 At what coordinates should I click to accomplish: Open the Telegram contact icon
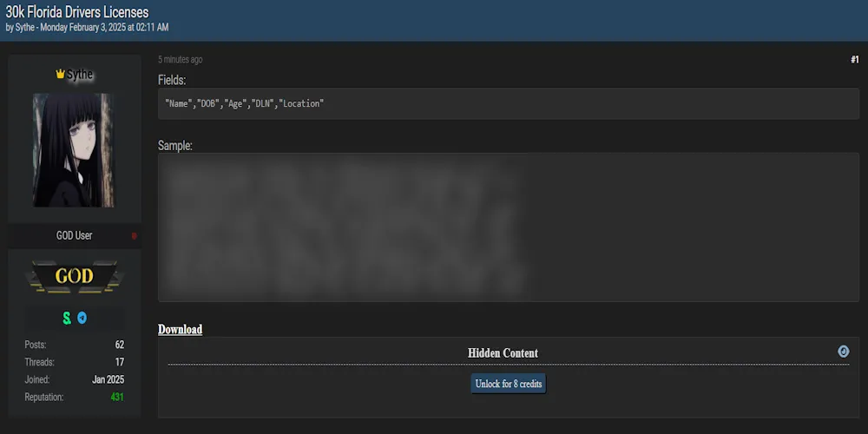coord(82,318)
